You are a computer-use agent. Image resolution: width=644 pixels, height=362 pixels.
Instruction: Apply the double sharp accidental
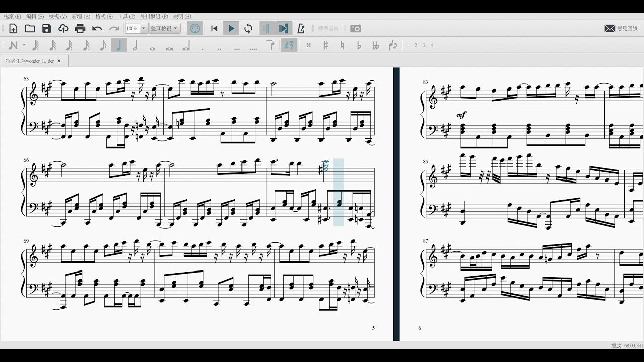[308, 45]
